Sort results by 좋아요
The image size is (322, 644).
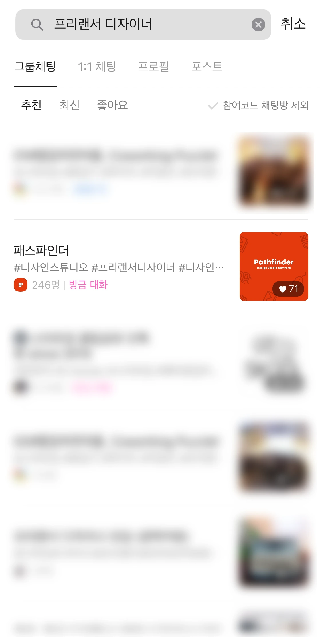tap(112, 105)
